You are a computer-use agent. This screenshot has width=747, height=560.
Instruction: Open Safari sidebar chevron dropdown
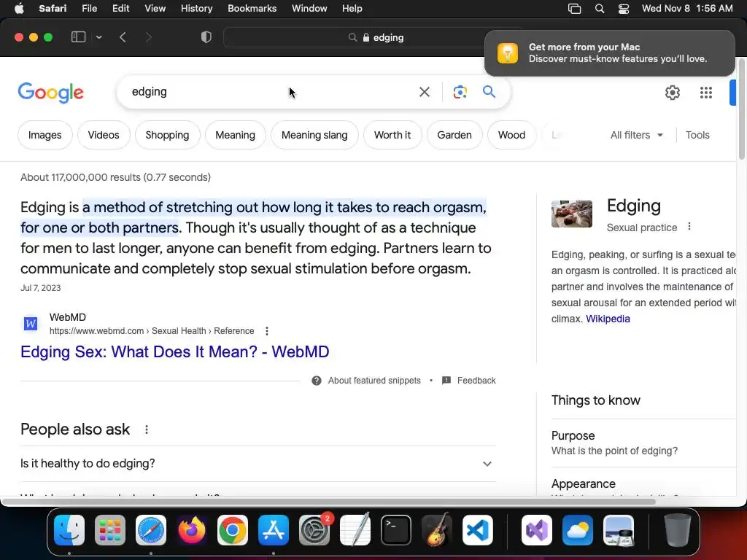tap(99, 37)
